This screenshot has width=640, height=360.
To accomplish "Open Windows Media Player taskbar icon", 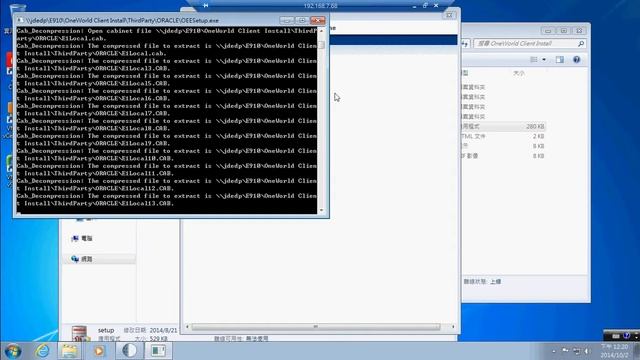I will point(99,351).
